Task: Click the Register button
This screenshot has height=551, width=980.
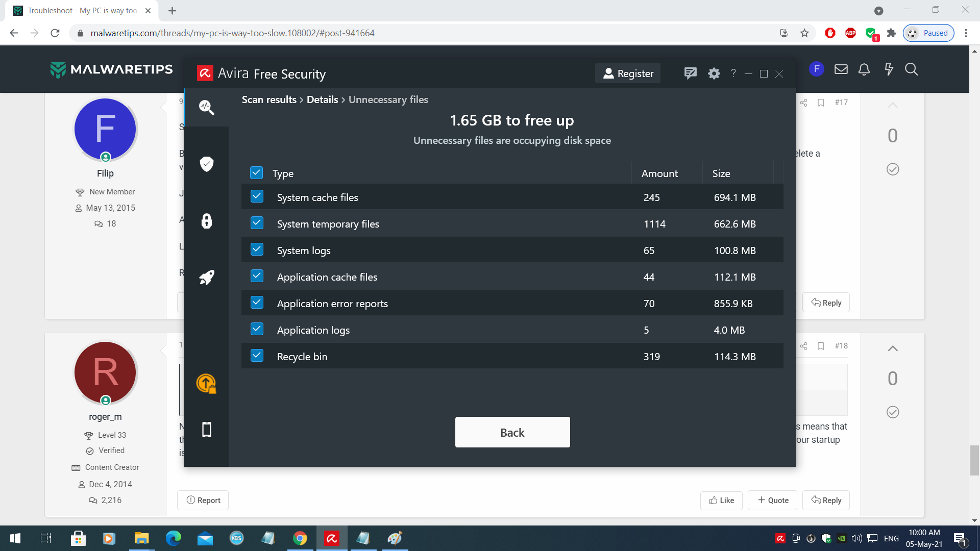Action: (x=628, y=73)
